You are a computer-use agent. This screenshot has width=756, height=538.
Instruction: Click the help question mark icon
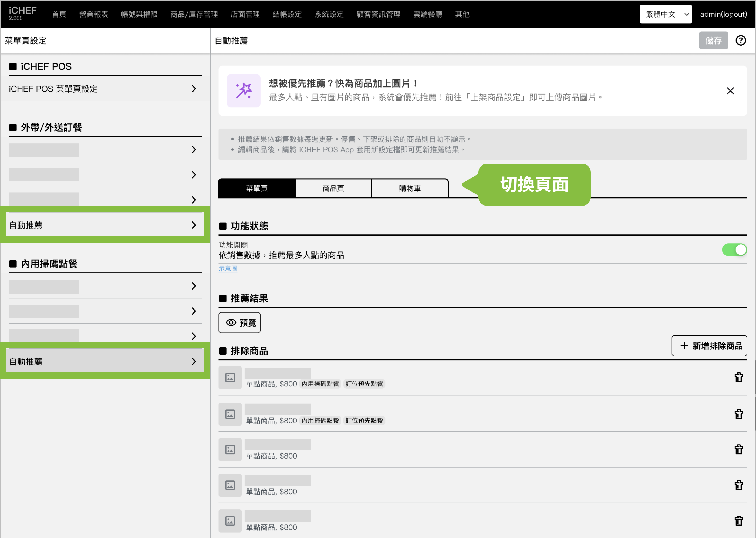click(741, 41)
